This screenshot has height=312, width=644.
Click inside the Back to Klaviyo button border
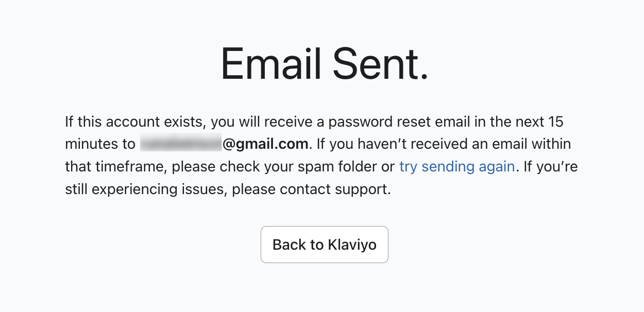[324, 244]
